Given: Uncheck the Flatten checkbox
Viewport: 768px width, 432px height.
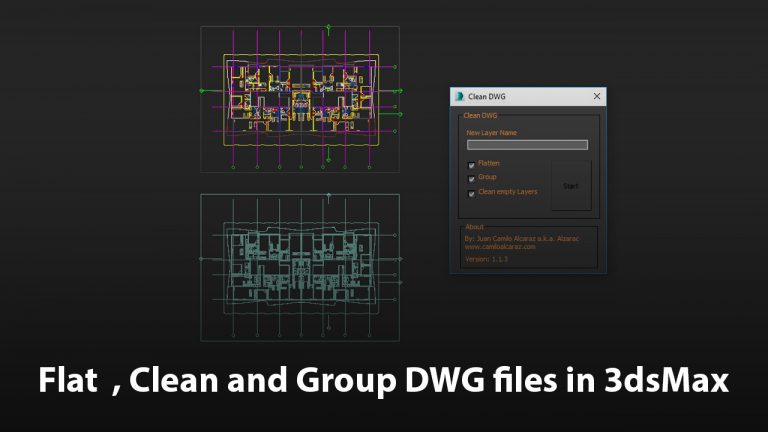Looking at the screenshot, I should pos(471,164).
